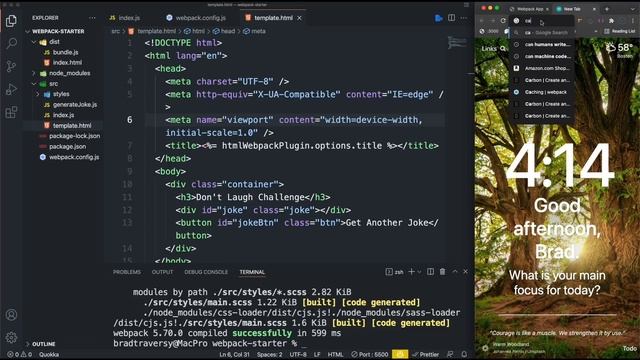
Task: Open the new terminal launch profile dropdown
Action: coord(419,272)
